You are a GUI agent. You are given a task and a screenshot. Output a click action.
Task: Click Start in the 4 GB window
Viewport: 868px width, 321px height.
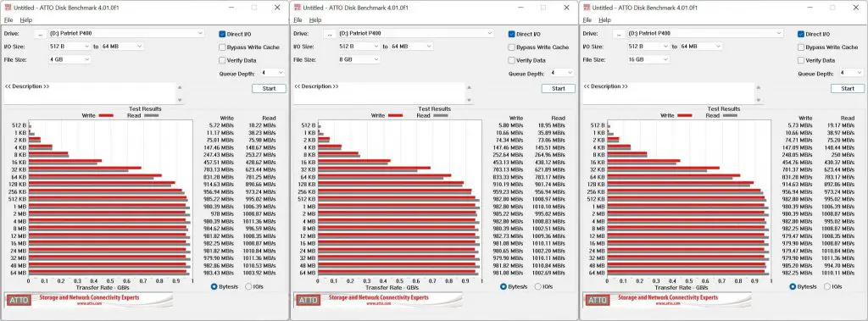(269, 89)
